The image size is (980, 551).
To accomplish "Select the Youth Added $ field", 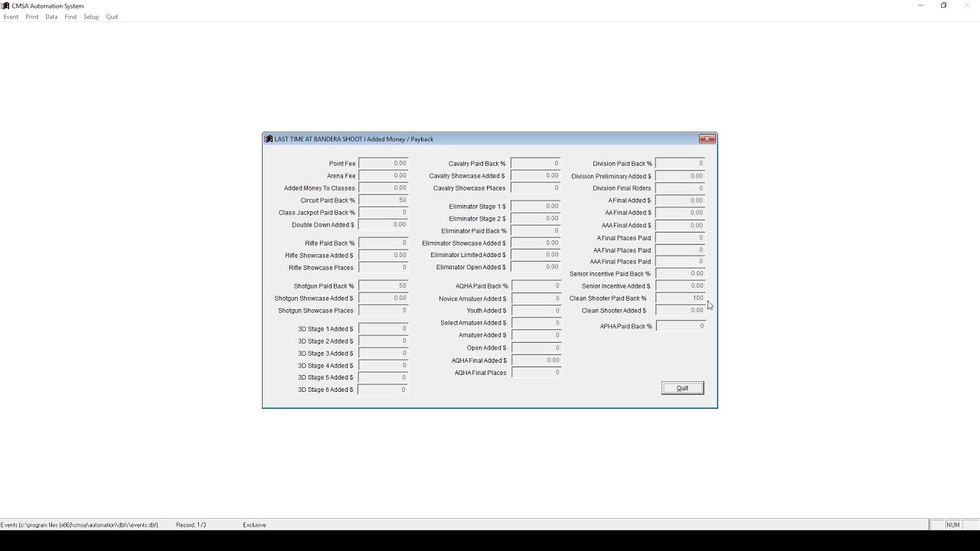I will tap(536, 310).
